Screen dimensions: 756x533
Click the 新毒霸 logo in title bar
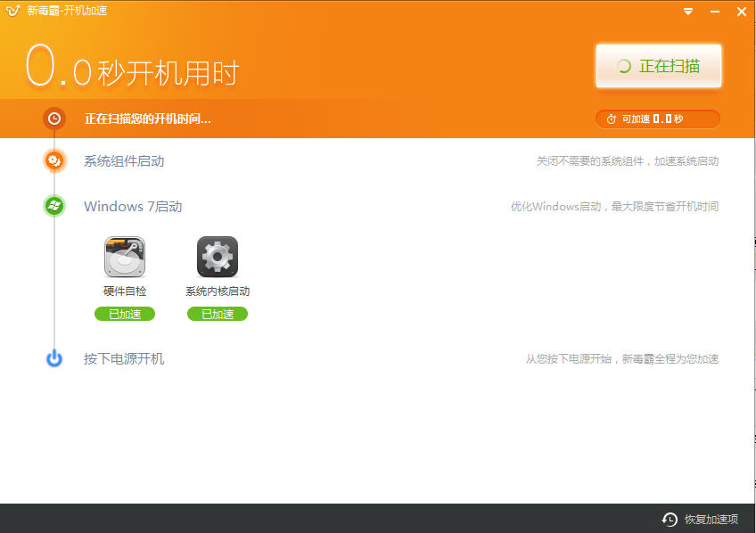tap(12, 11)
